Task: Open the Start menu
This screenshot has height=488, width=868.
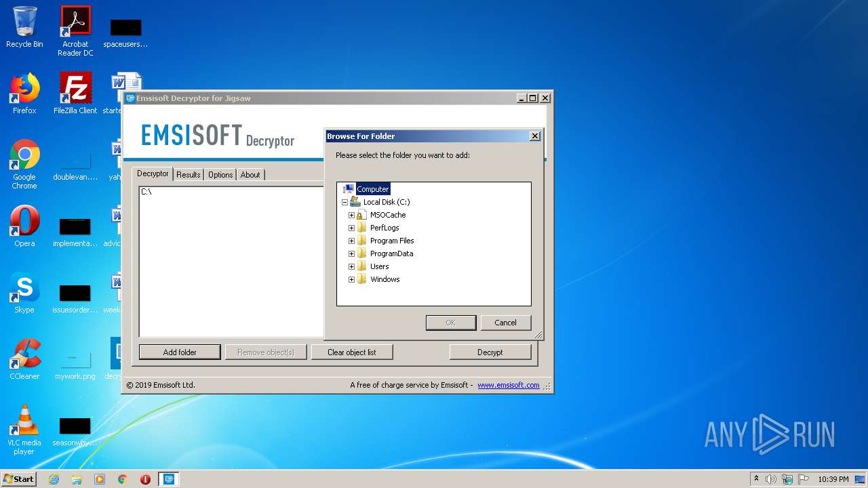Action: 19,479
